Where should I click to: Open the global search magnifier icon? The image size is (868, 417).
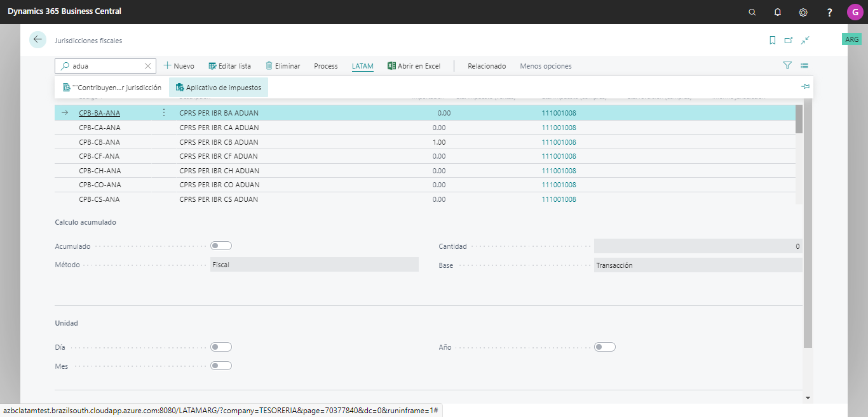click(752, 12)
